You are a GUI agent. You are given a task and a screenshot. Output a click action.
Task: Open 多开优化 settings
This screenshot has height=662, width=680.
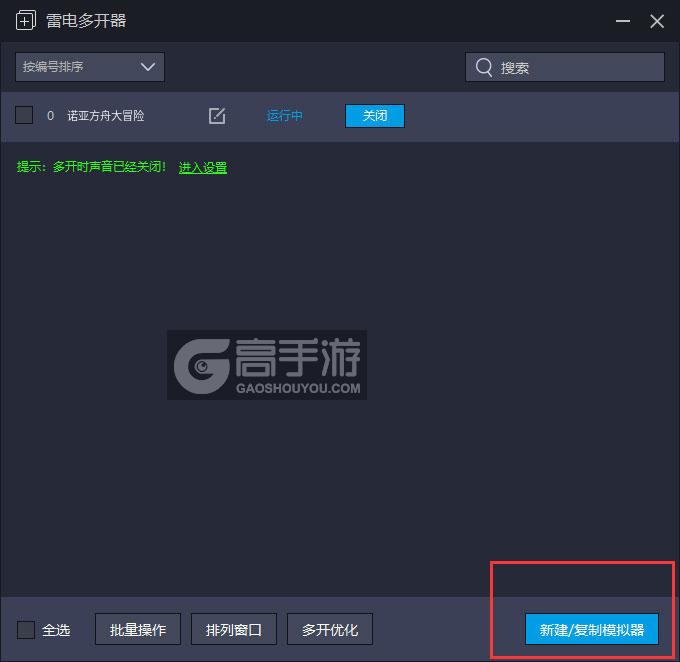[x=330, y=629]
